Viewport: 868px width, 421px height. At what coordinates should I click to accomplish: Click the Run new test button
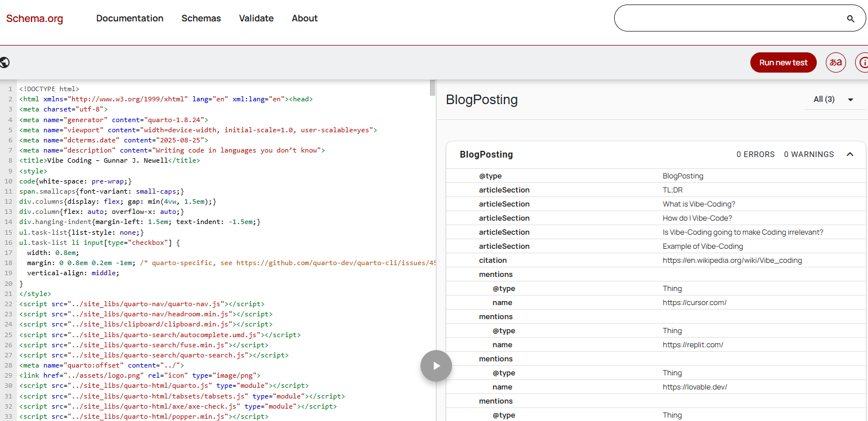pyautogui.click(x=783, y=62)
